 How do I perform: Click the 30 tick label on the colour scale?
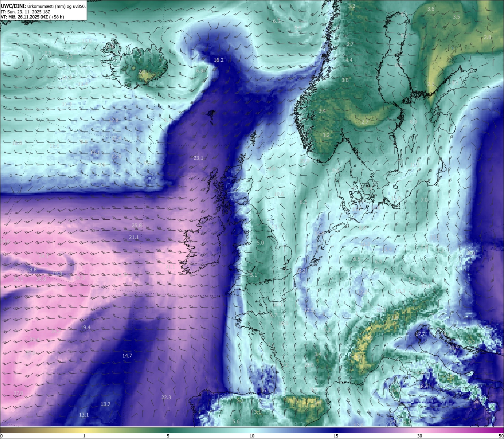point(420,436)
